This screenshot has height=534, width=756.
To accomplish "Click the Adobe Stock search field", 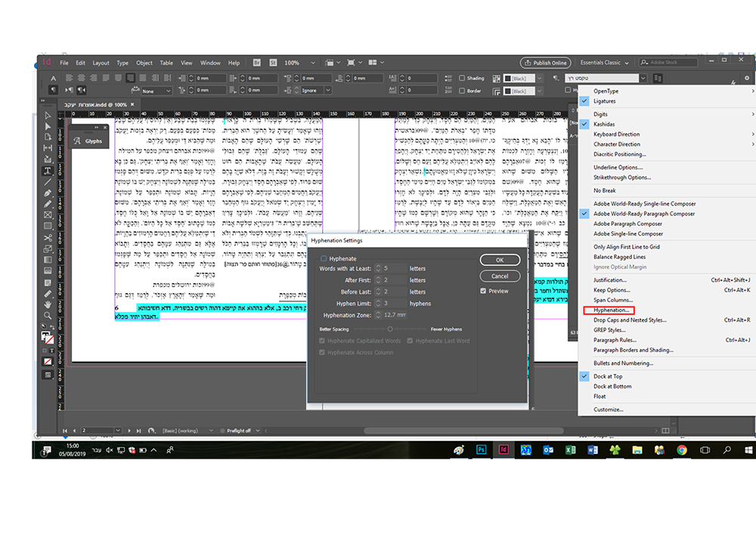I will [668, 63].
